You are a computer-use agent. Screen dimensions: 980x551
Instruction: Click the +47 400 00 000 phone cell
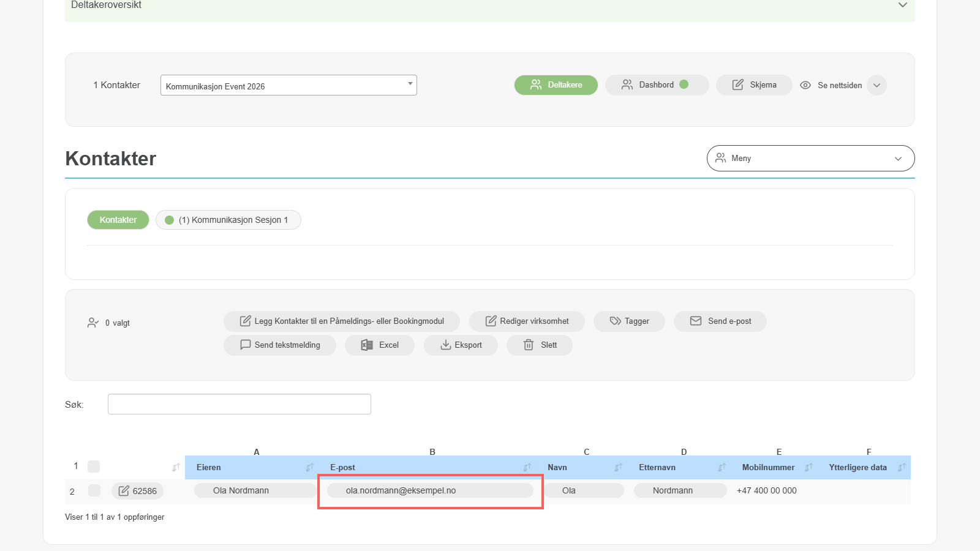point(767,490)
